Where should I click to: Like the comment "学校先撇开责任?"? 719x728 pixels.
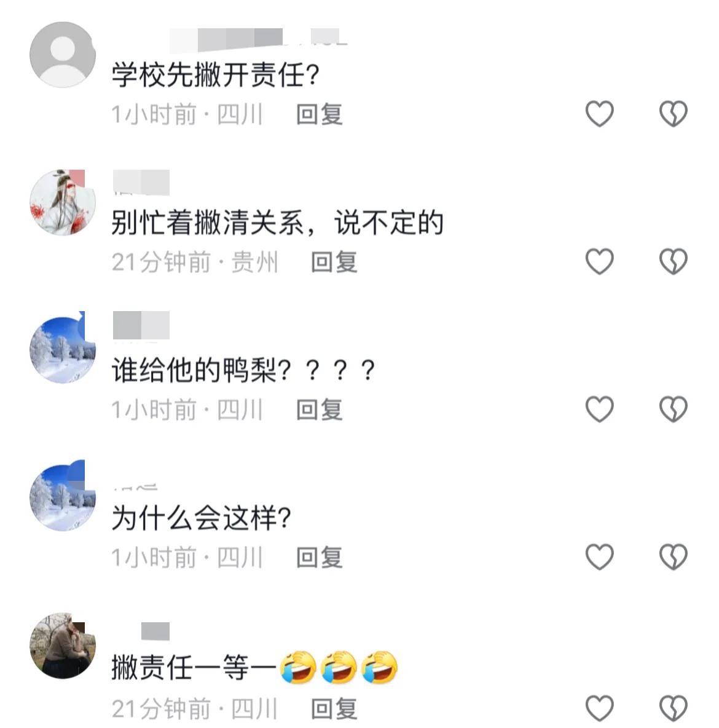point(599,114)
